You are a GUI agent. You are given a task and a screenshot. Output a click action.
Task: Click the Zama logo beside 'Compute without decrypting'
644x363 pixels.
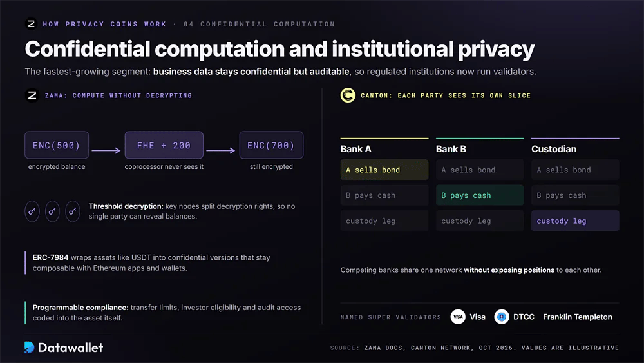32,95
